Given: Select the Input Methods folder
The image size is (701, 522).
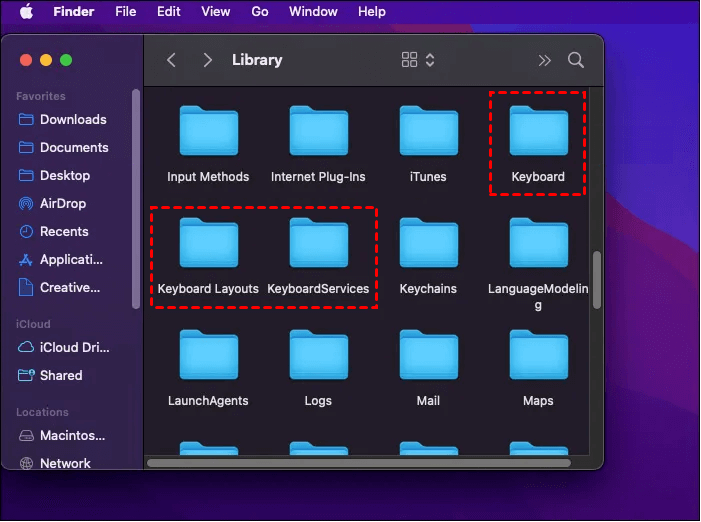Looking at the screenshot, I should (x=208, y=133).
